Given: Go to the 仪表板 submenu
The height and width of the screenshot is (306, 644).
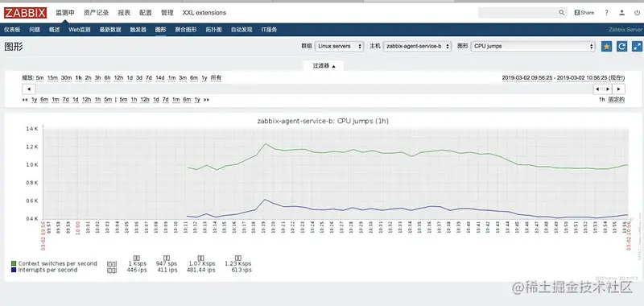Looking at the screenshot, I should click(12, 30).
